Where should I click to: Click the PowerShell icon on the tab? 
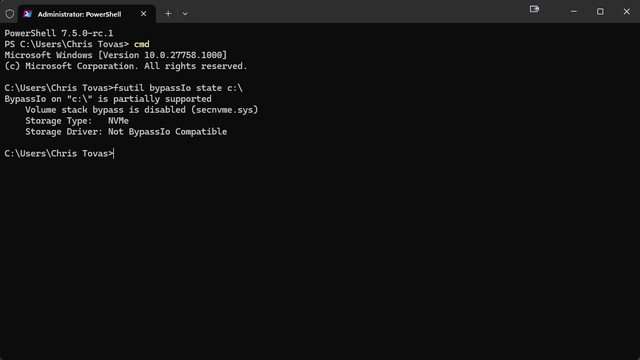[27, 14]
